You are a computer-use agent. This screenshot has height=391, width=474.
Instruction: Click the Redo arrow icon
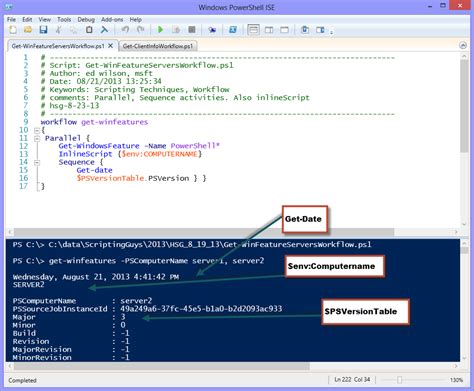click(141, 30)
